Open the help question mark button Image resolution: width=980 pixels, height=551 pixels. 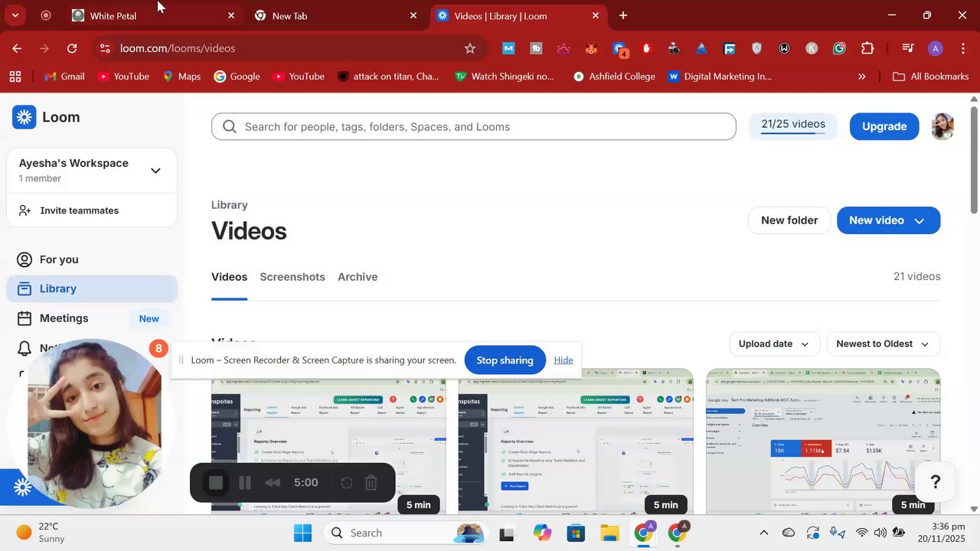(935, 482)
